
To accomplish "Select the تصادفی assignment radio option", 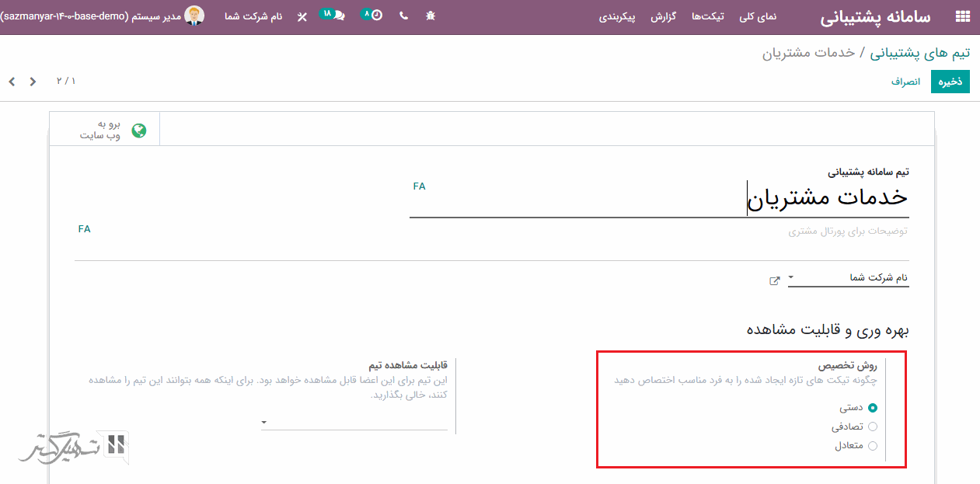I will [873, 427].
